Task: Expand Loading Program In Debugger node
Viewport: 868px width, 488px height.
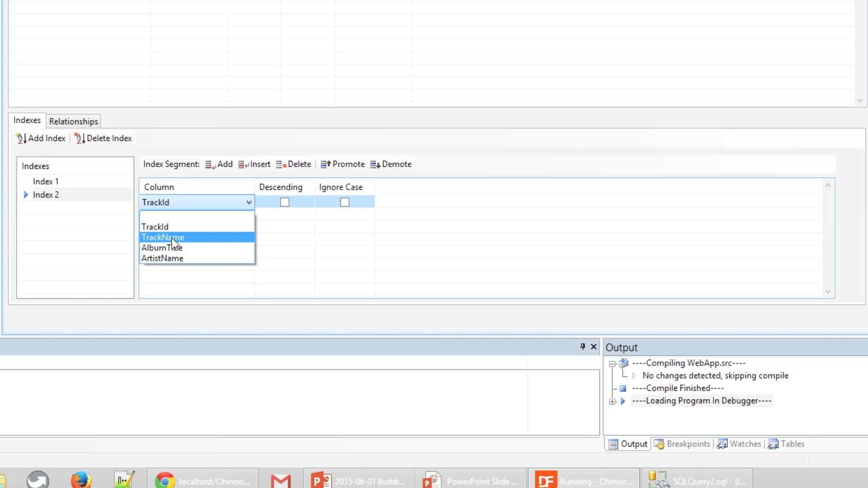Action: click(x=613, y=401)
